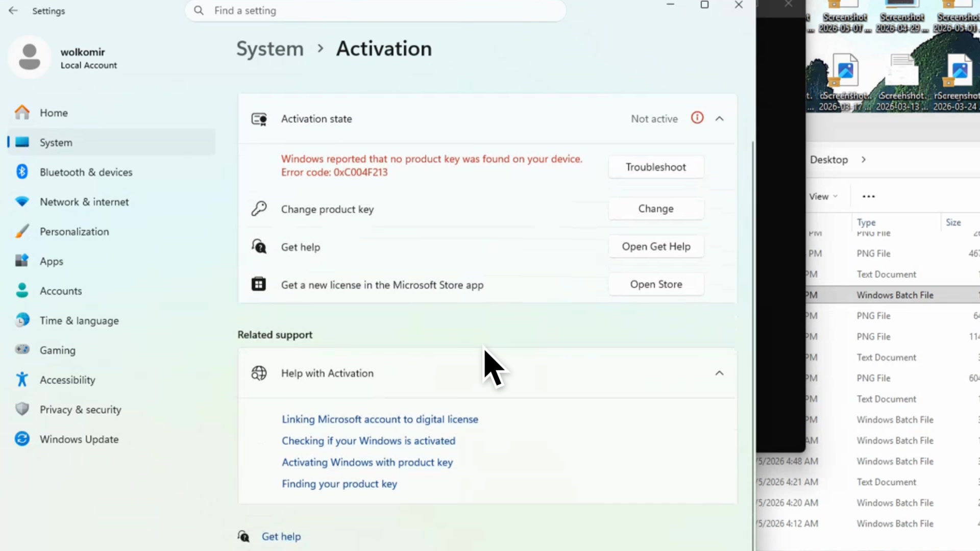Focus the Find a setting search box
The image size is (980, 551).
[x=376, y=11]
